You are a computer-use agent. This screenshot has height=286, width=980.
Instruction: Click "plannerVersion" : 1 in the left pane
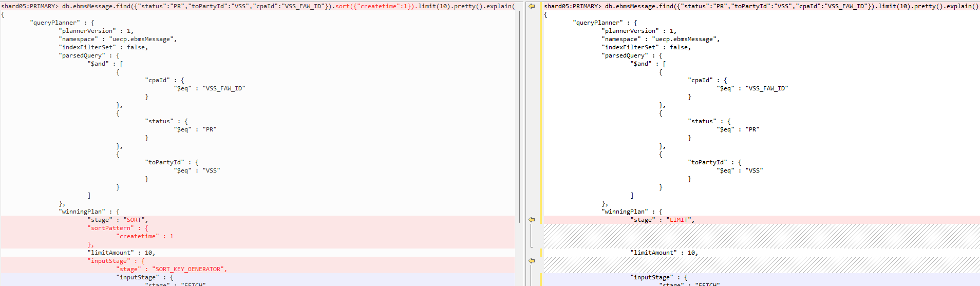(96, 31)
